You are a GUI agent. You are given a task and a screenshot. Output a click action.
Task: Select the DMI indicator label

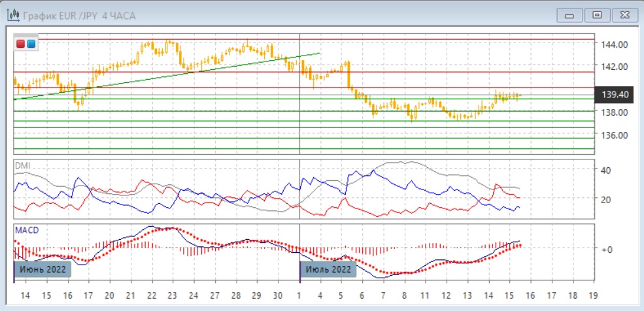(x=22, y=166)
